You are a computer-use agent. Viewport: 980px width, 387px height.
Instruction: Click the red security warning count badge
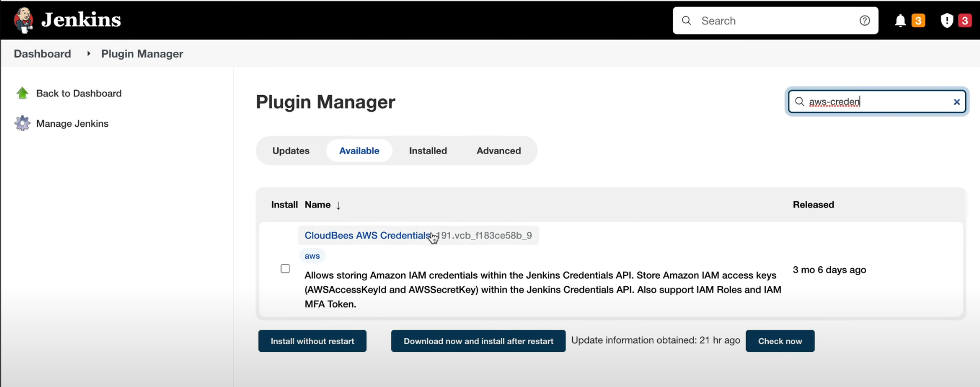point(965,21)
